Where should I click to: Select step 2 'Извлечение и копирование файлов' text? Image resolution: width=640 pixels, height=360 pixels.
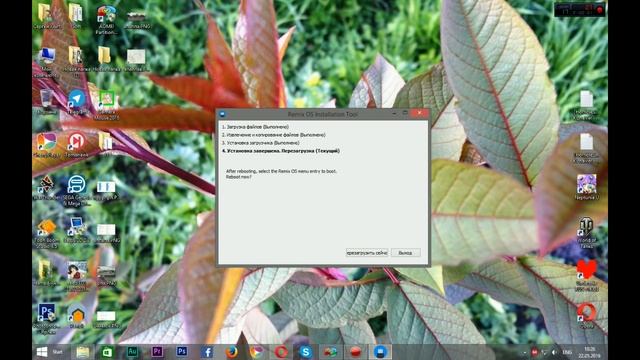coord(273,135)
